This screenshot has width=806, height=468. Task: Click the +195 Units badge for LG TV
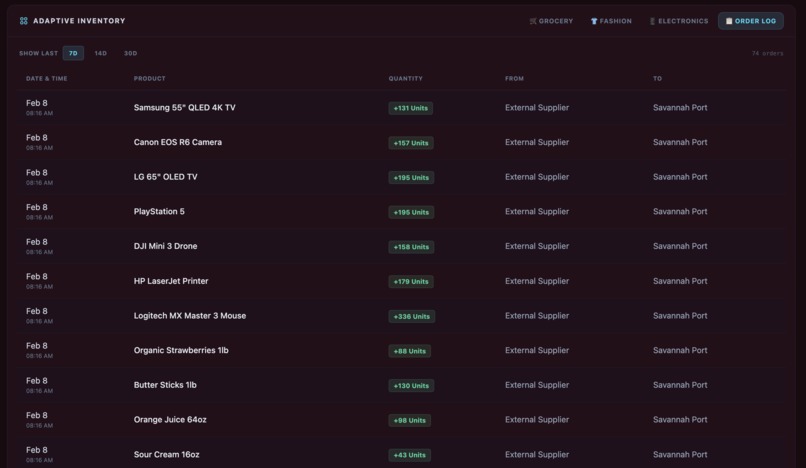pos(411,177)
